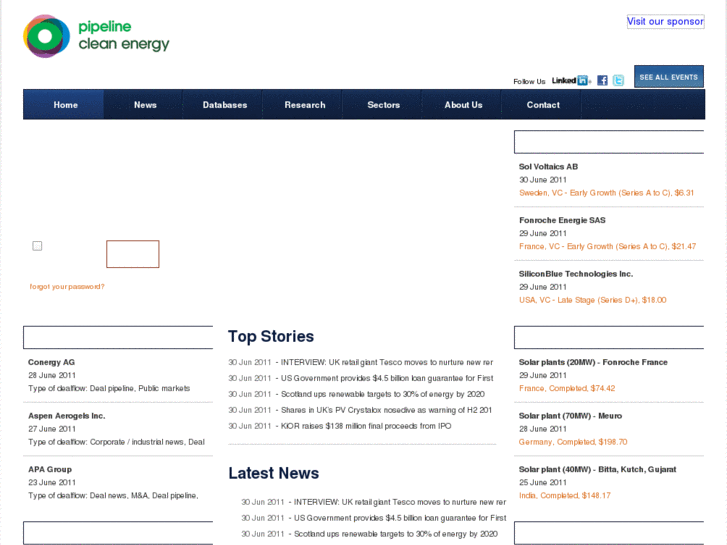Click the blank box above Solar plants (20MW)
The image size is (727, 545).
click(x=609, y=337)
